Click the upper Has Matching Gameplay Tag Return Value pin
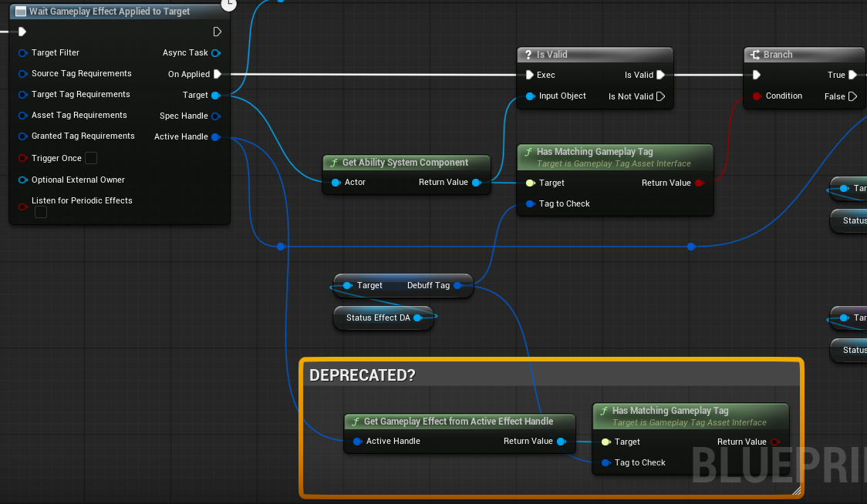 [x=700, y=183]
